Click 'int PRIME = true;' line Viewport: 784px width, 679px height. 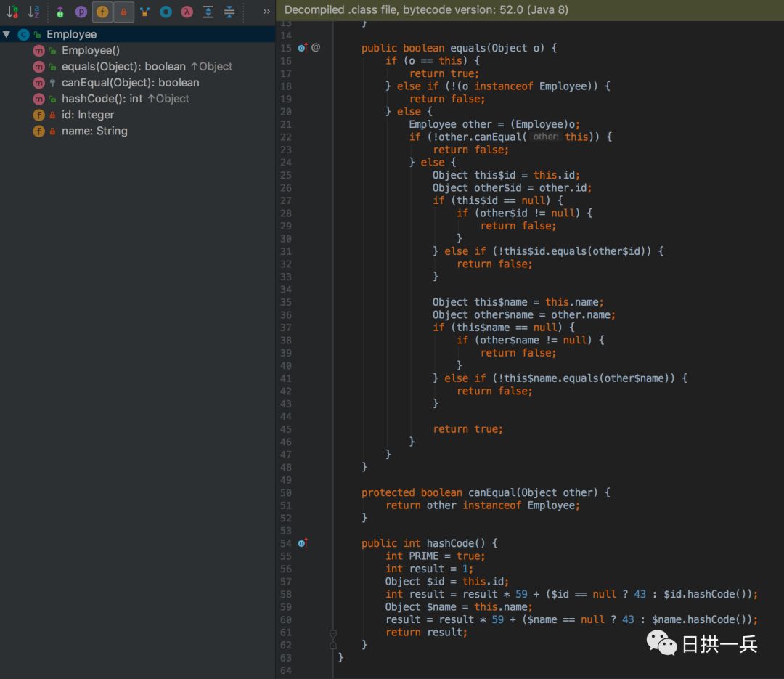click(x=435, y=556)
